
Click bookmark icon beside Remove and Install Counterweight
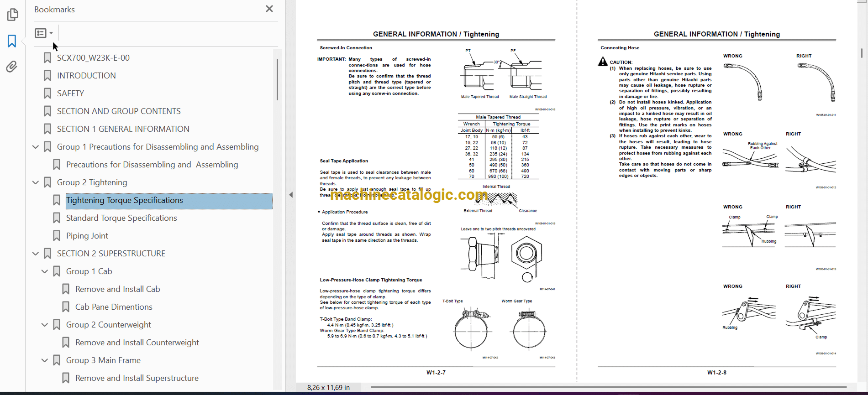click(66, 343)
